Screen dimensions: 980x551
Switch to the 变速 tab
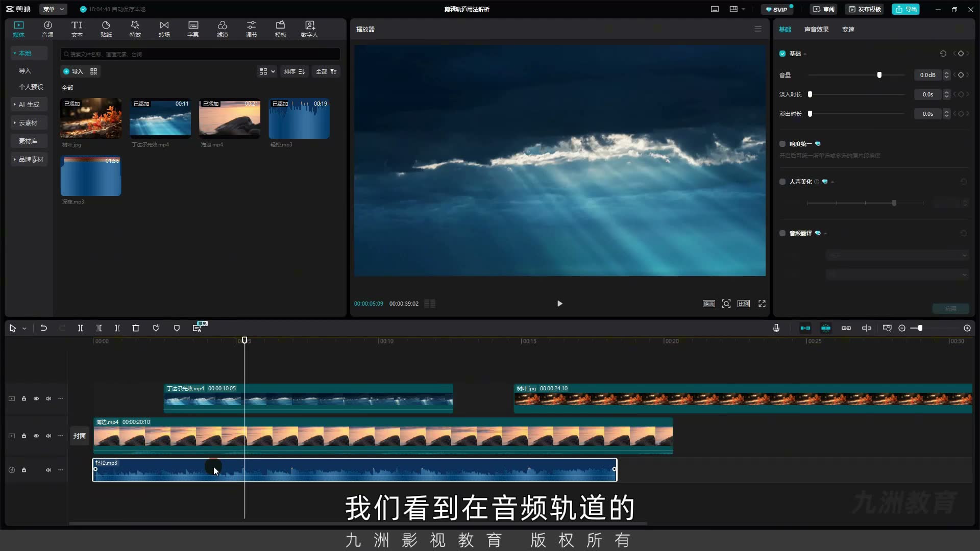(848, 29)
